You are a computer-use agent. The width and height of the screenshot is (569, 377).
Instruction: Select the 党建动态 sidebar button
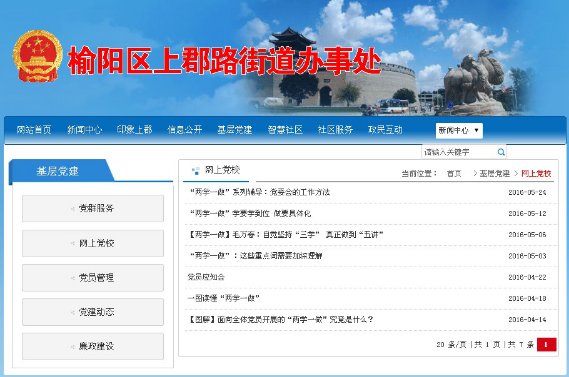(93, 312)
